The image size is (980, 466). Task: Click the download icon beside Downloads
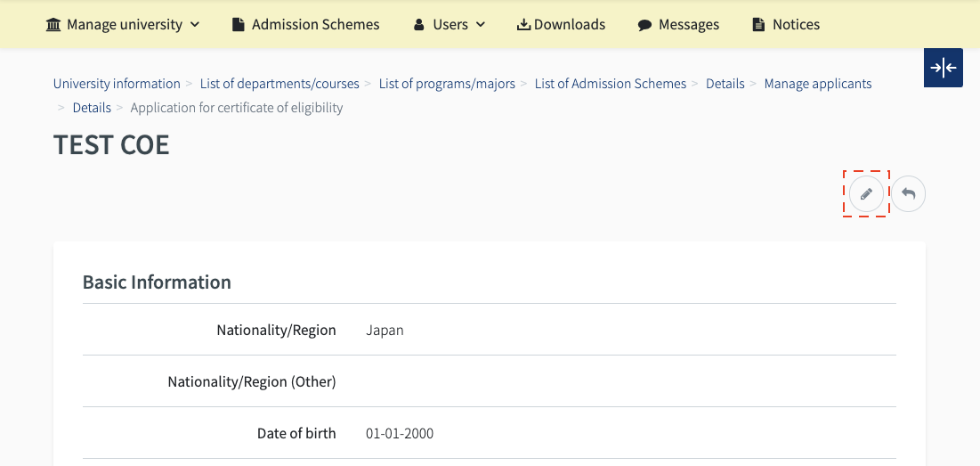point(523,25)
